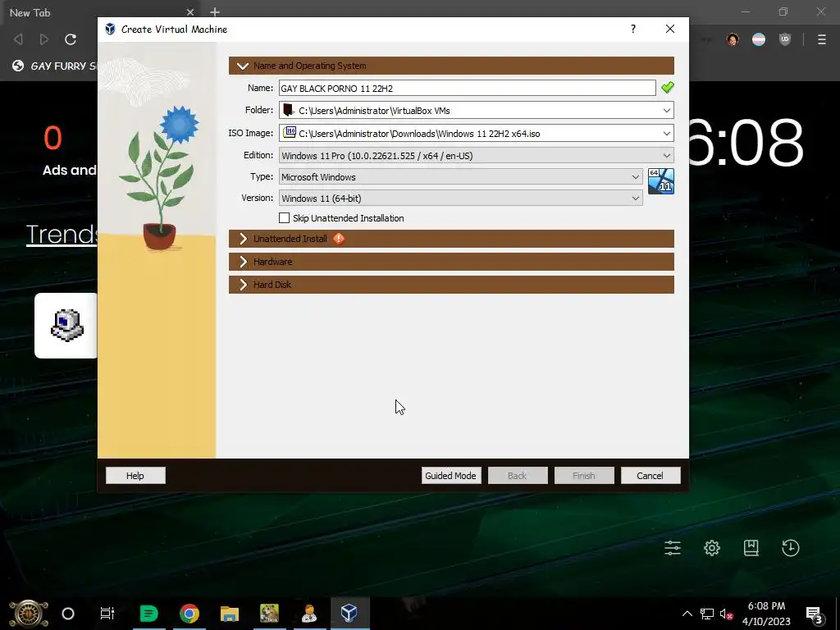Open the green chat app on the taskbar
840x630 pixels.
click(x=149, y=614)
